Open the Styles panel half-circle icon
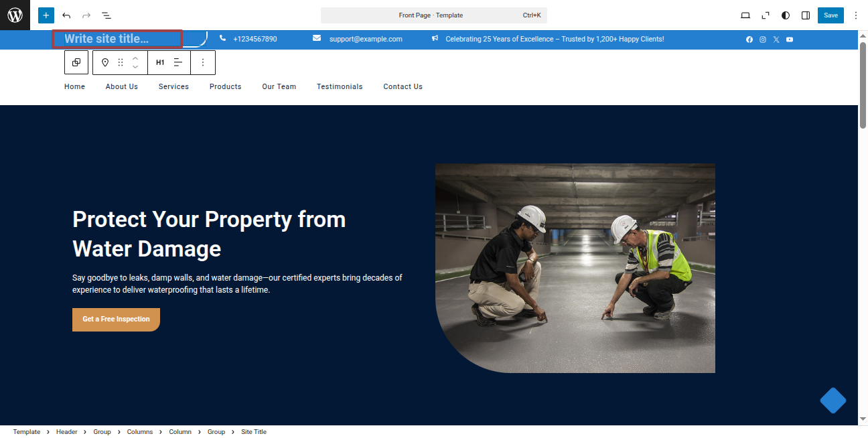The height and width of the screenshot is (438, 868). click(x=786, y=15)
